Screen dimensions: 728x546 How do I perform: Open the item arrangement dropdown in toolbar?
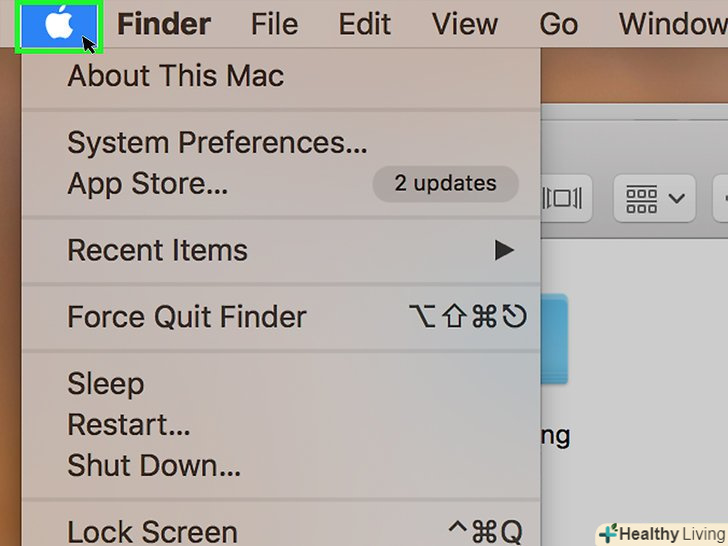[655, 199]
